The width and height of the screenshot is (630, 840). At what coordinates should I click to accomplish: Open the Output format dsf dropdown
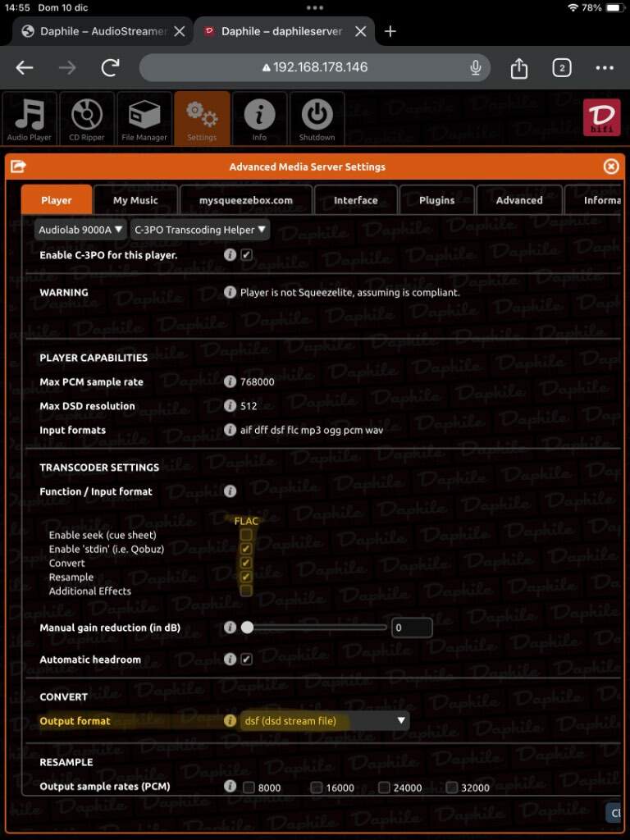pos(325,721)
